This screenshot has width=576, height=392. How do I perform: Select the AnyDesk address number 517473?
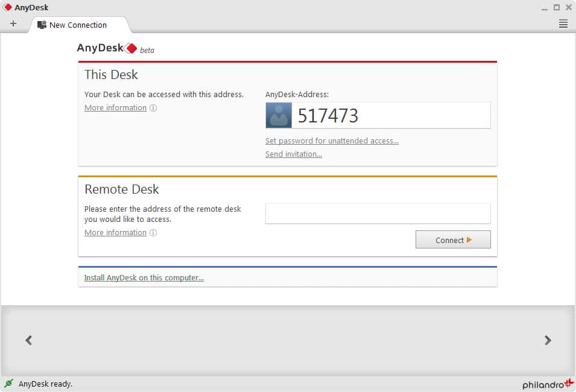tap(328, 115)
